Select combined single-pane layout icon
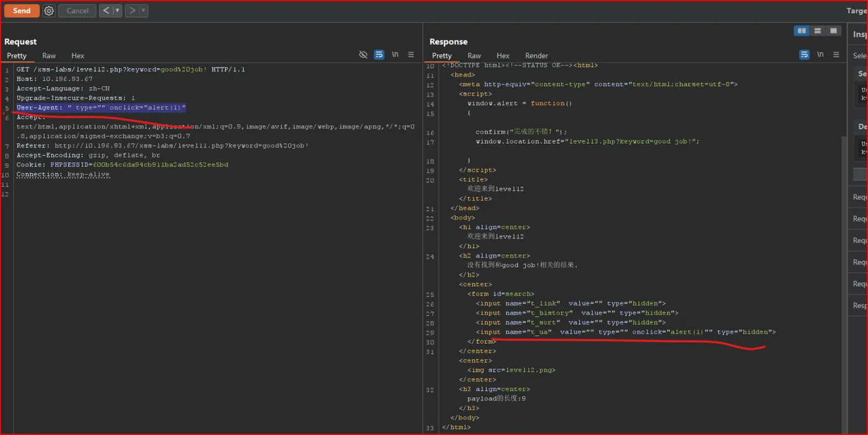Viewport: 868px width, 435px height. pos(833,31)
